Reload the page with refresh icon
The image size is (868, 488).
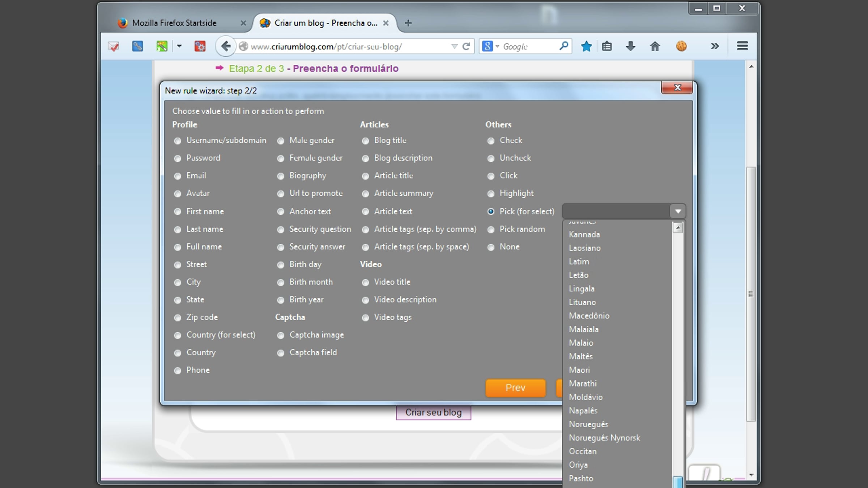tap(467, 46)
